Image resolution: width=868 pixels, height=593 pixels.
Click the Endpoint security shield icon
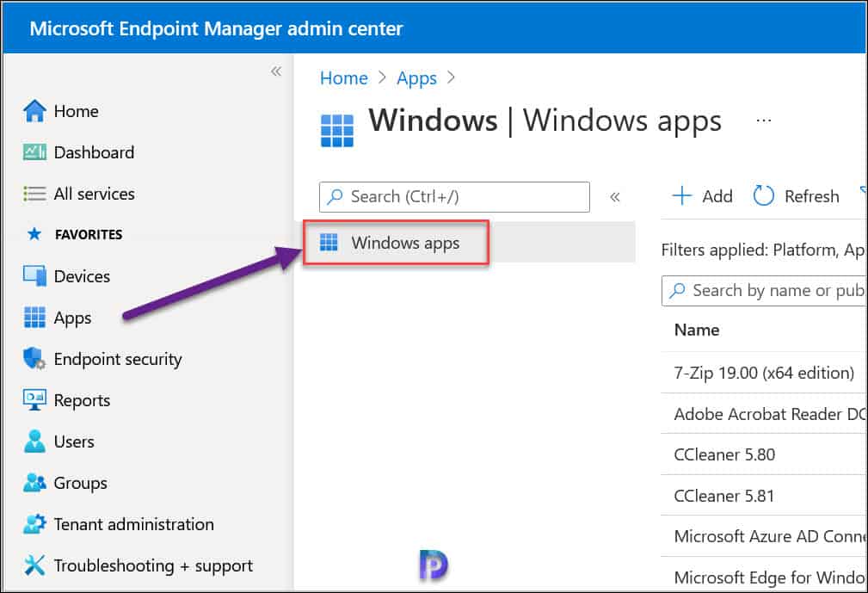[x=34, y=359]
